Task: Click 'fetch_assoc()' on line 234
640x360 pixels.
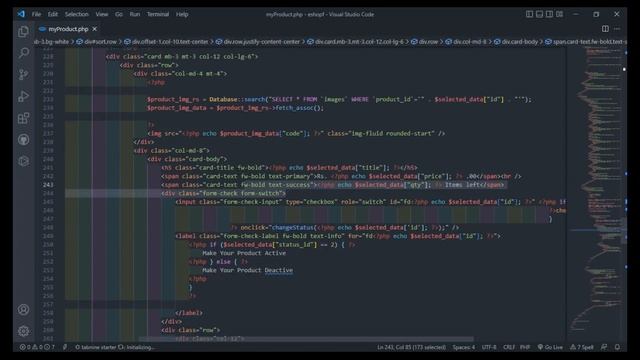Action: click(300, 108)
